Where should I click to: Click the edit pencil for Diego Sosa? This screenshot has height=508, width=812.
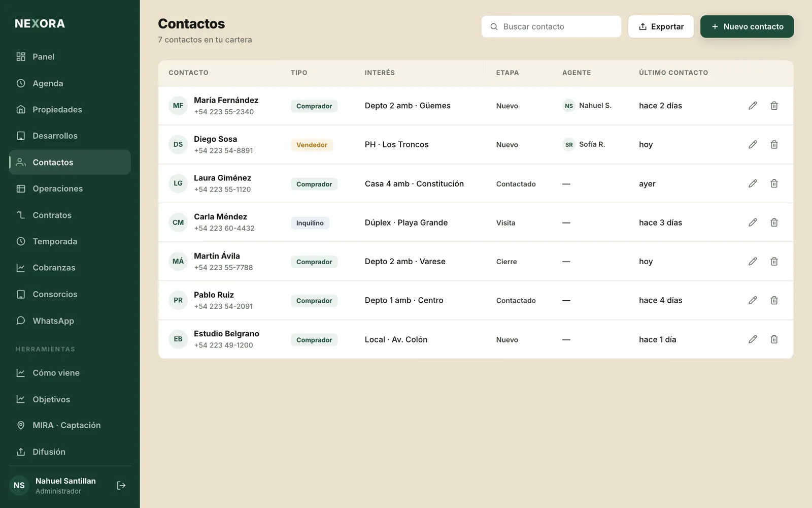753,145
